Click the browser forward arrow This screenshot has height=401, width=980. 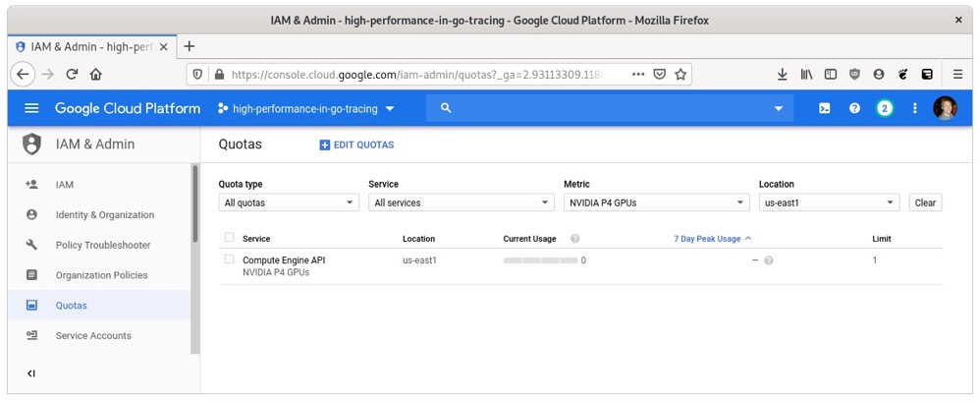47,75
